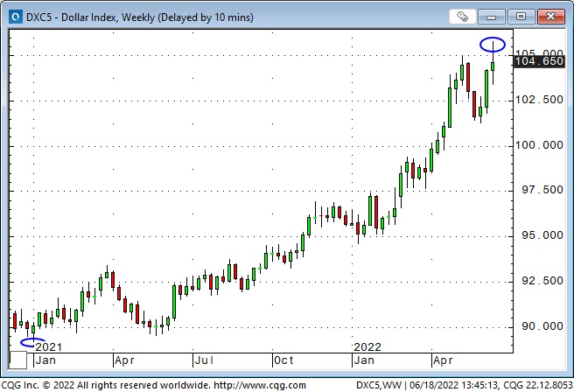Maximize the Dollar Index chart window
This screenshot has width=574, height=392.
[x=521, y=17]
